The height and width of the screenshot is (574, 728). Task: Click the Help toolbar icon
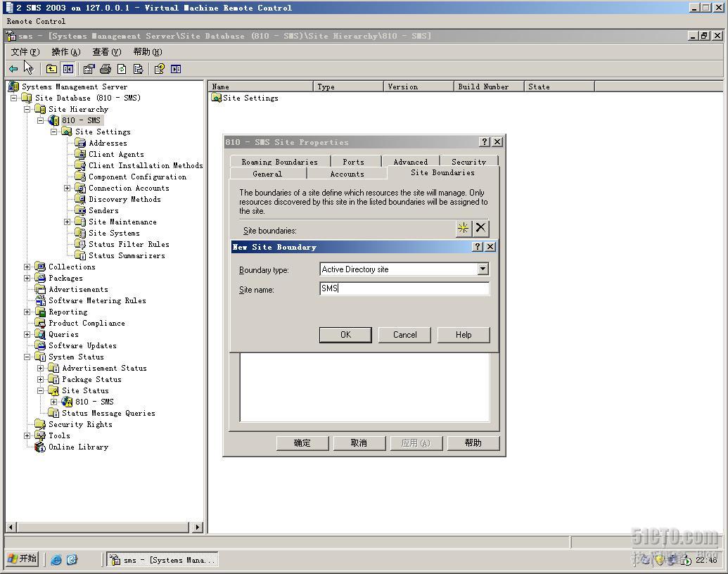click(x=159, y=69)
